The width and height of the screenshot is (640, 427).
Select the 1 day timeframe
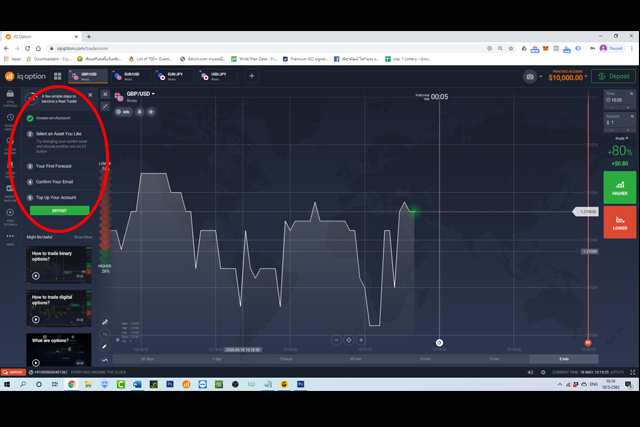coord(217,359)
